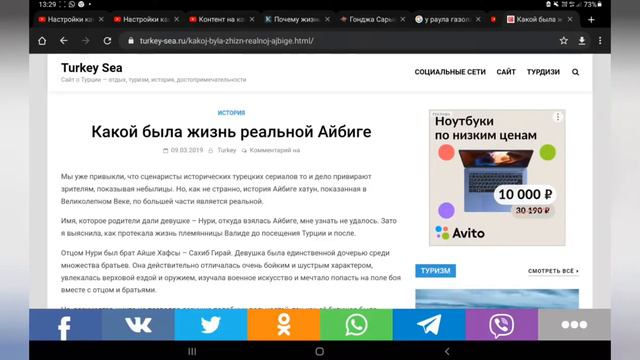This screenshot has height=360, width=640.
Task: Click the СМОТРЕТЬ ВСЁ link
Action: click(553, 271)
